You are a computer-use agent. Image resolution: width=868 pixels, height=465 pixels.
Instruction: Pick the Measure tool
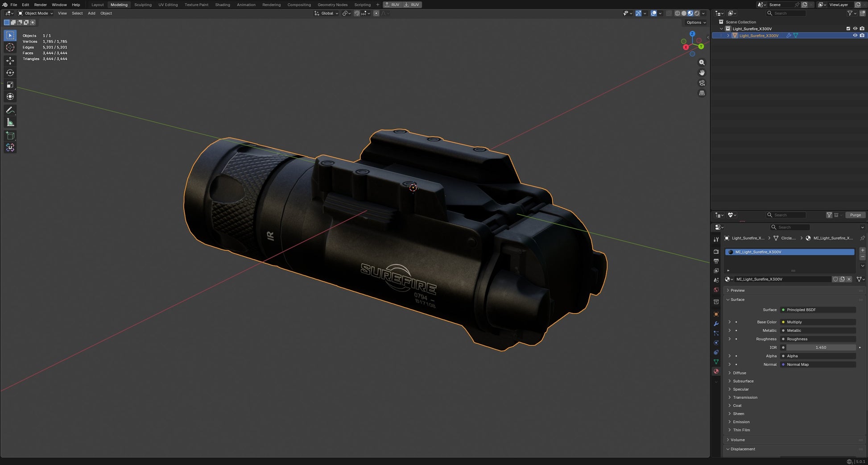pos(10,122)
